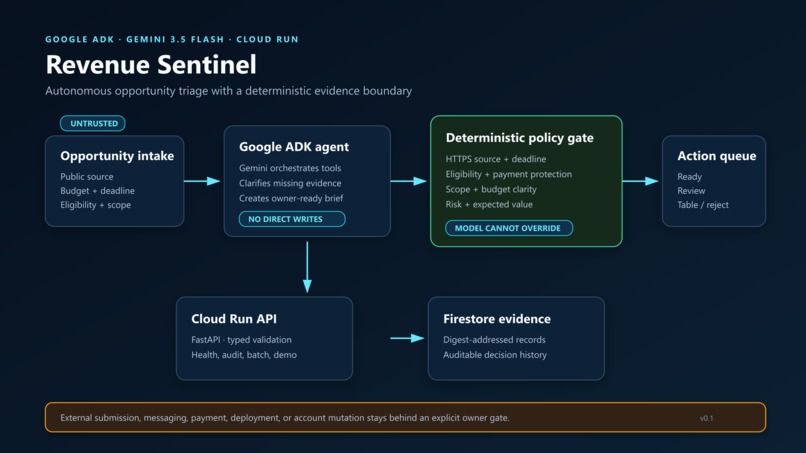
Task: Select the Cloud Run API heading
Action: point(234,319)
